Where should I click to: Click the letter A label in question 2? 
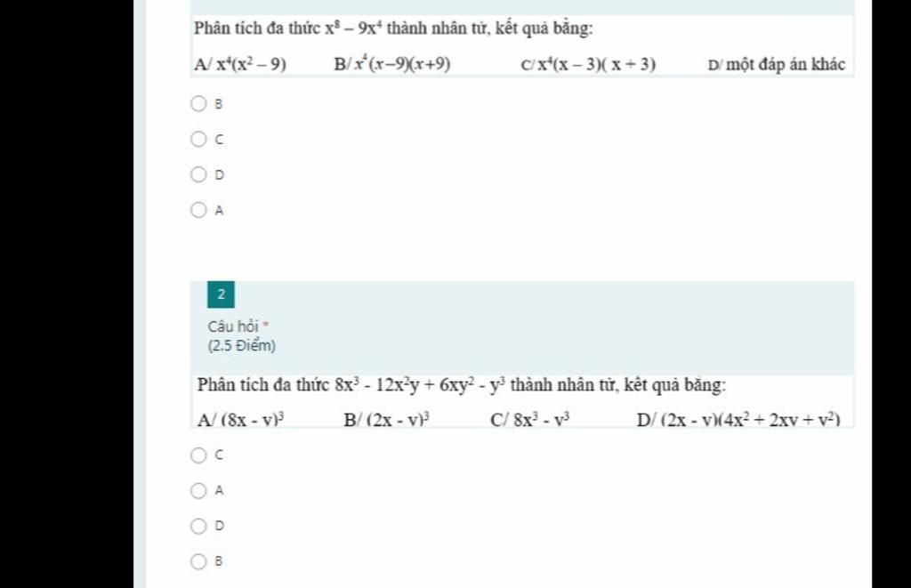(x=219, y=490)
